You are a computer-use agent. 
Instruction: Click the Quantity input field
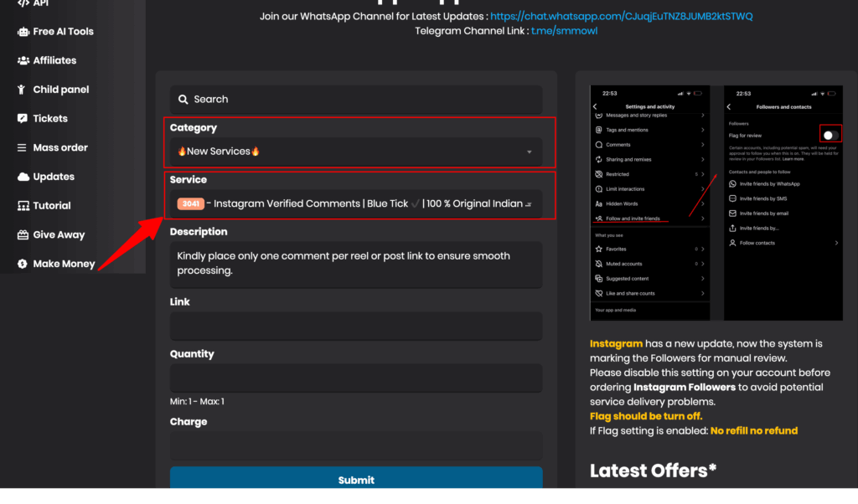point(356,378)
